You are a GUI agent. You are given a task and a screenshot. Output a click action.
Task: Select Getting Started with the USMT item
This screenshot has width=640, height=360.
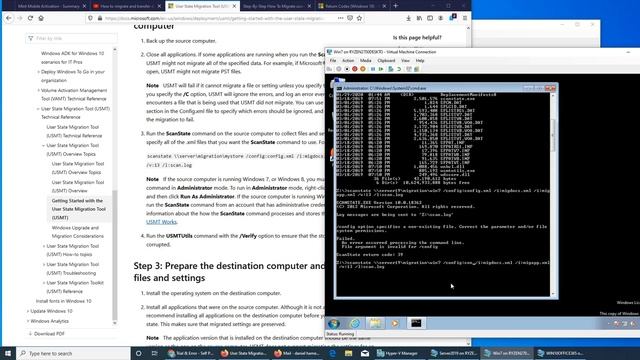(79, 209)
